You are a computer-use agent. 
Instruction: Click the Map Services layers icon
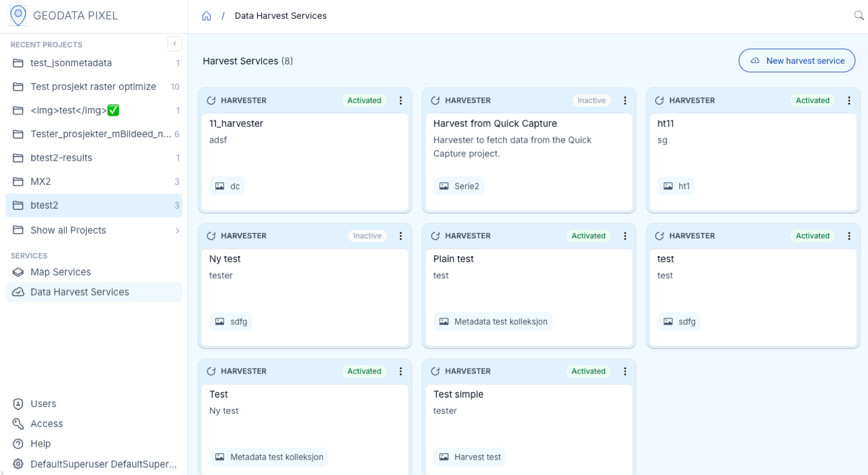click(18, 272)
